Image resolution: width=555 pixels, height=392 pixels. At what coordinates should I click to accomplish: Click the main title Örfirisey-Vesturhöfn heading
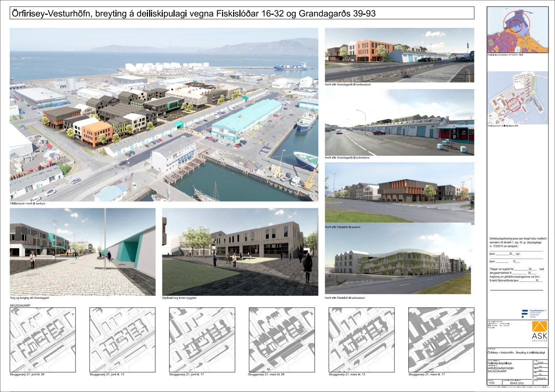point(242,14)
